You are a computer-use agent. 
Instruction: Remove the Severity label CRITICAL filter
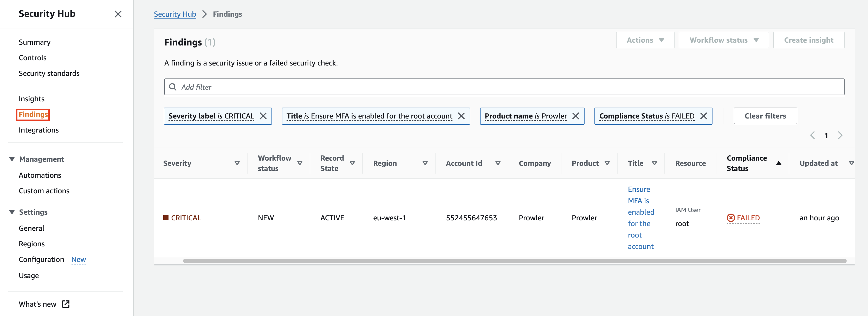tap(263, 116)
